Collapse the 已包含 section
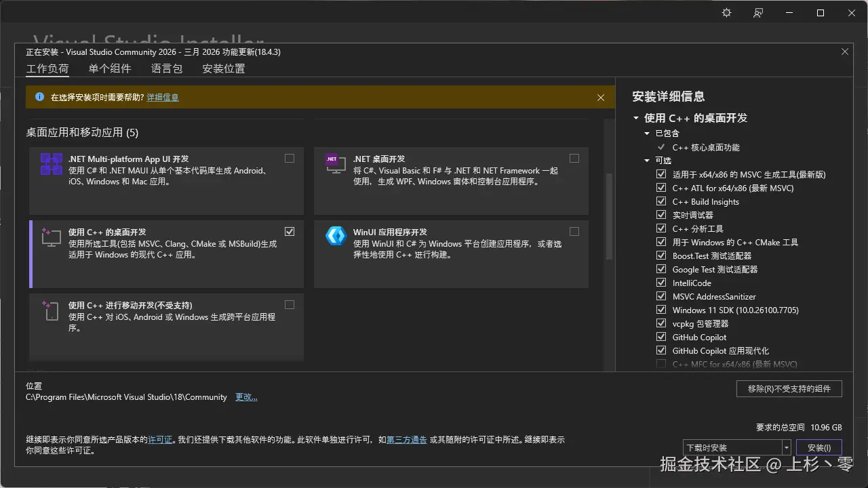This screenshot has height=488, width=868. click(x=648, y=134)
